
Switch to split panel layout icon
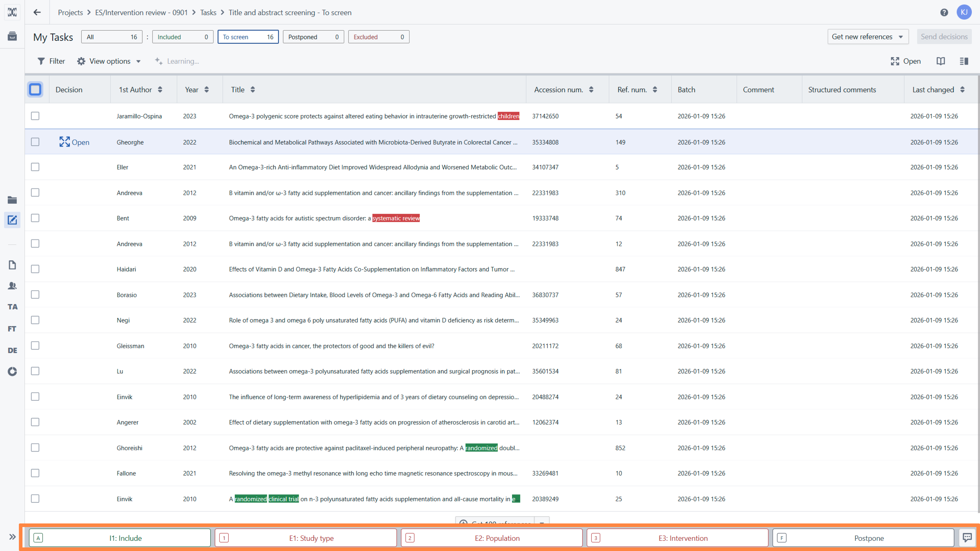pyautogui.click(x=964, y=61)
